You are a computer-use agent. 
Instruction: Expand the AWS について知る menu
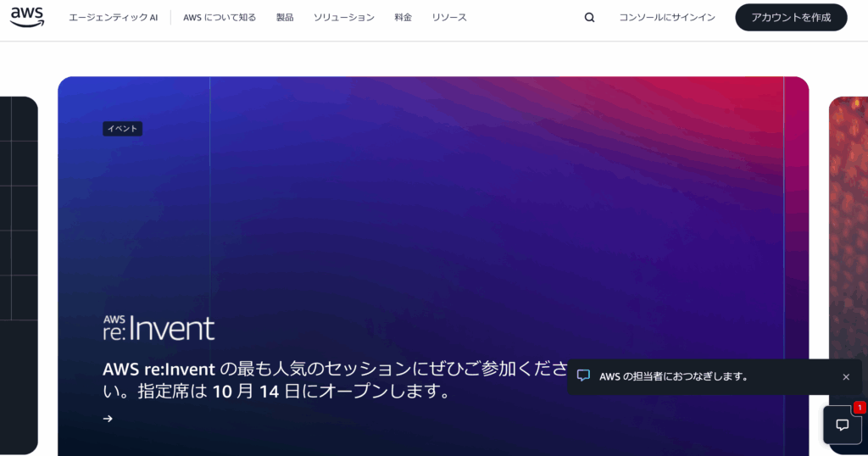click(219, 18)
